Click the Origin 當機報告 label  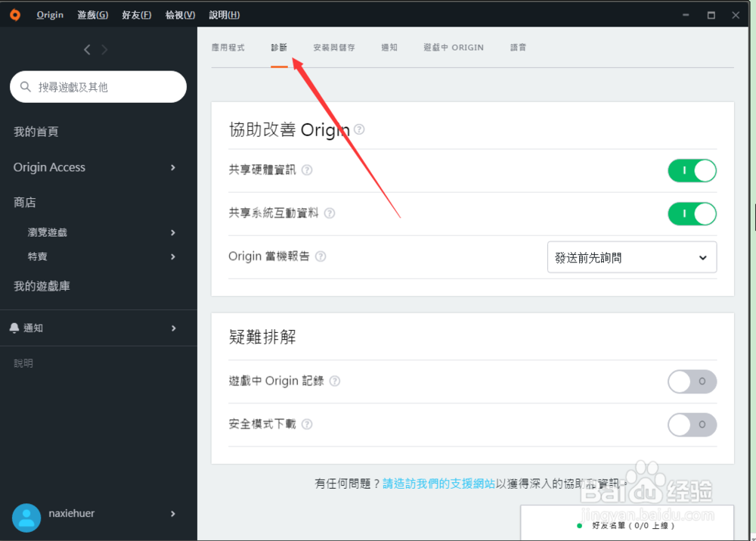click(x=269, y=257)
